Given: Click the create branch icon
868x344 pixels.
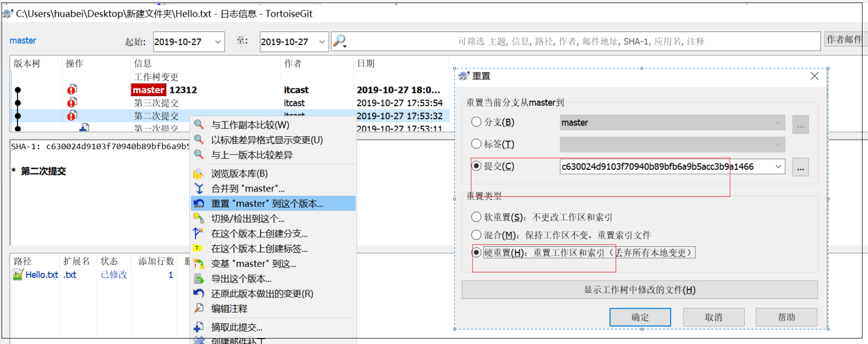Looking at the screenshot, I should (x=199, y=233).
